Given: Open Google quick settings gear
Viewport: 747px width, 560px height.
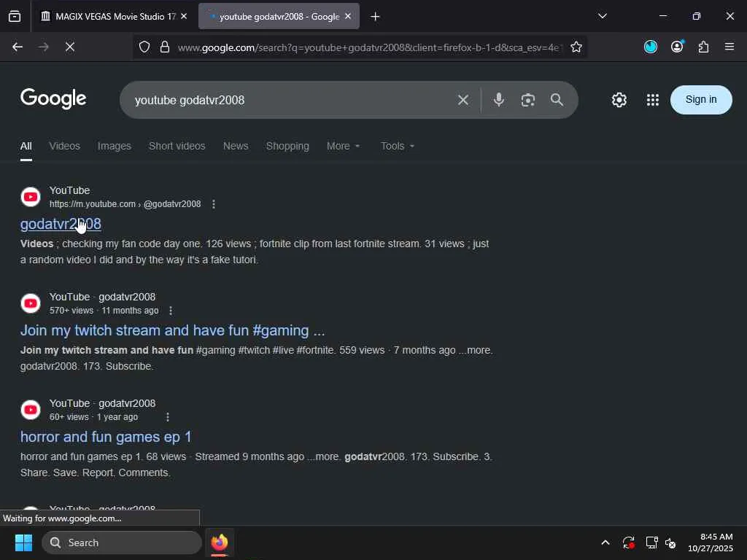Looking at the screenshot, I should 619,100.
